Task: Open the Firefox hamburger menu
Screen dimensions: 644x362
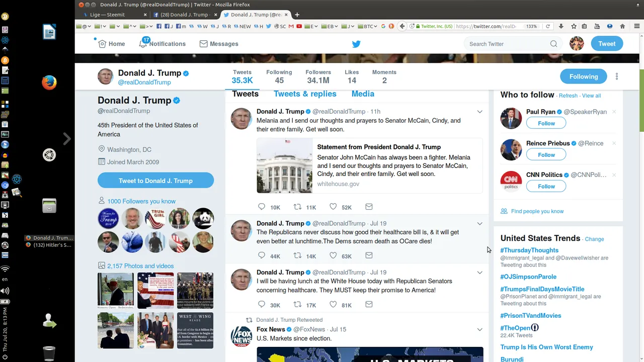Action: pyautogui.click(x=637, y=26)
